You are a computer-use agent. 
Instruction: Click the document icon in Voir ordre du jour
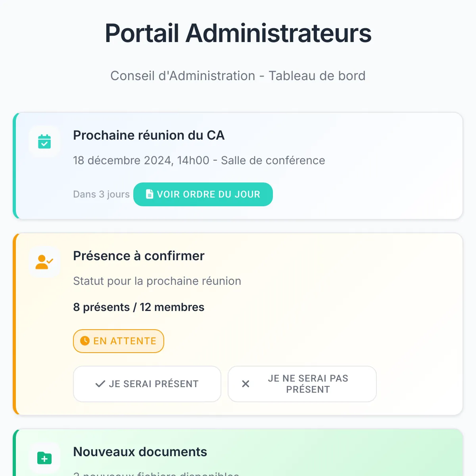(150, 194)
